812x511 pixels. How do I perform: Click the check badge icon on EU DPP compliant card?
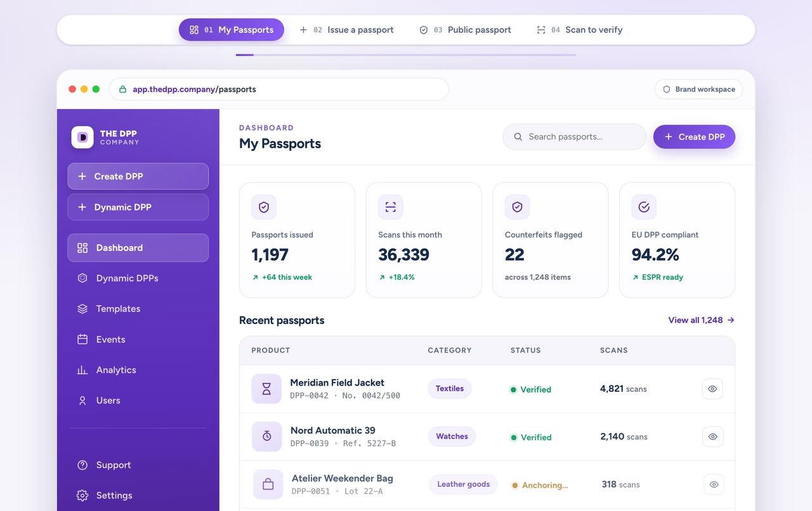644,207
